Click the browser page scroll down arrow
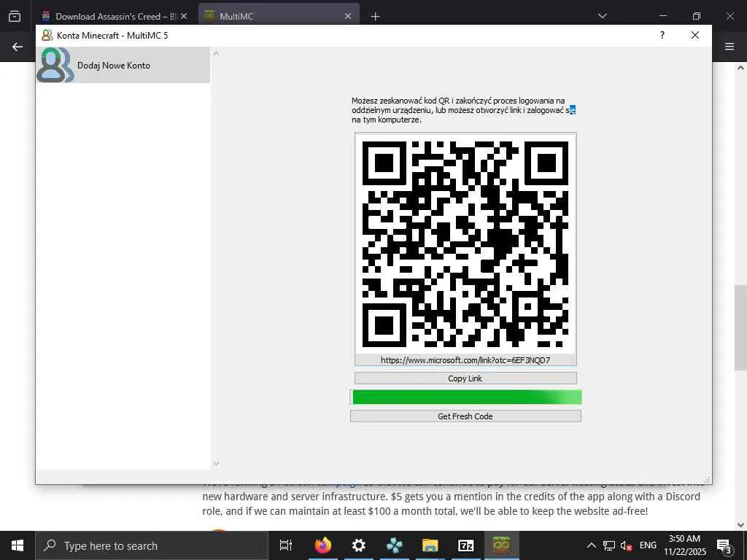 740,525
